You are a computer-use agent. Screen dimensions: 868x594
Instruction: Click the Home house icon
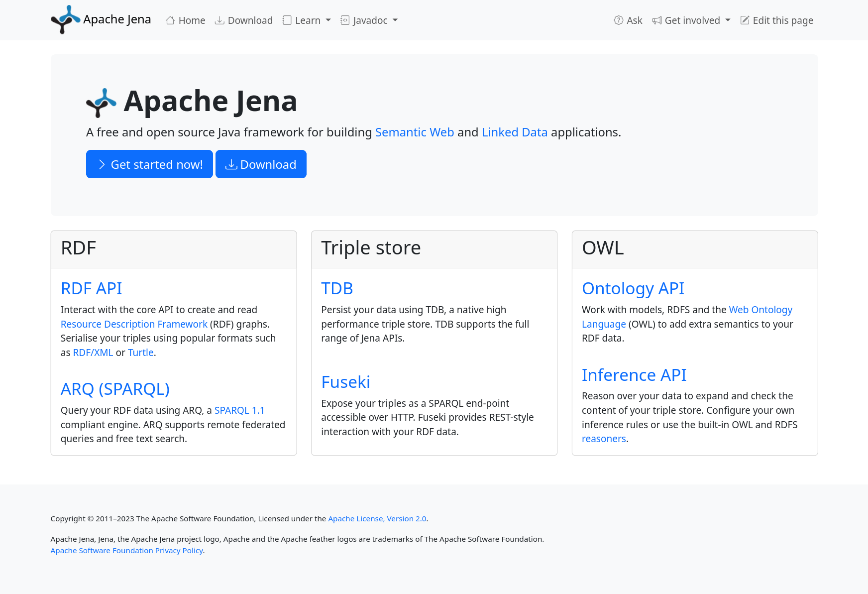pyautogui.click(x=170, y=20)
